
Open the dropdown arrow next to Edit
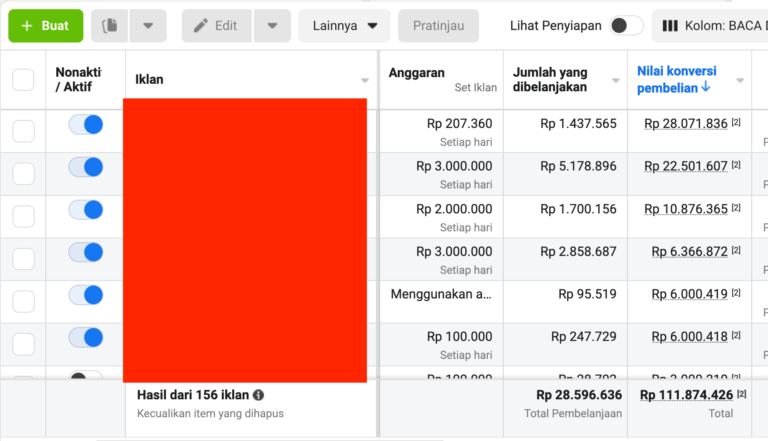tap(272, 25)
